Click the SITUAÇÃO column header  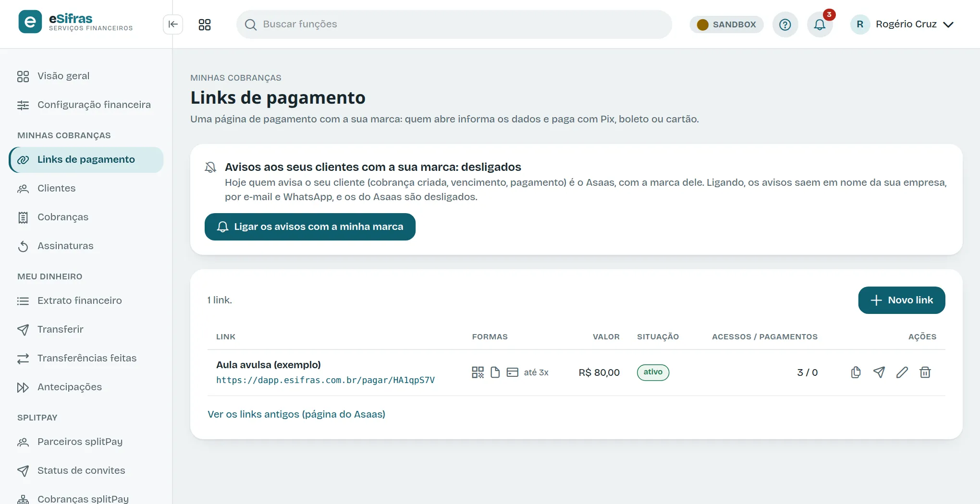658,337
